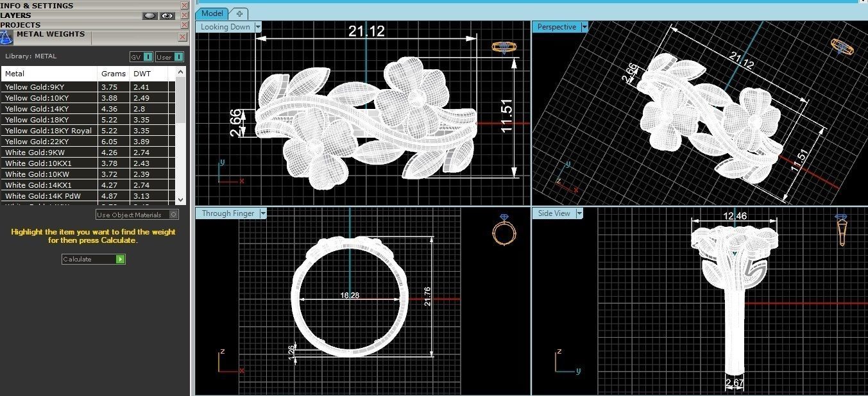This screenshot has height=396, width=868.
Task: Switch to the Model tab
Action: (x=212, y=13)
